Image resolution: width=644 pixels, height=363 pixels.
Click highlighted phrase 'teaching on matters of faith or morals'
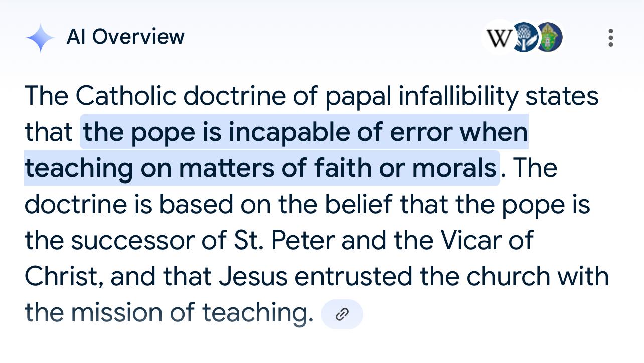[x=261, y=168]
